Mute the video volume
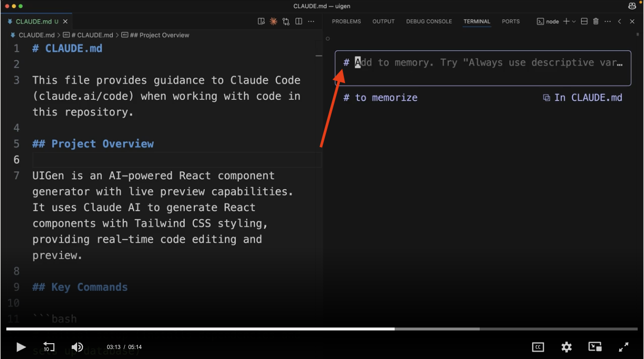The image size is (644, 359). click(x=77, y=347)
